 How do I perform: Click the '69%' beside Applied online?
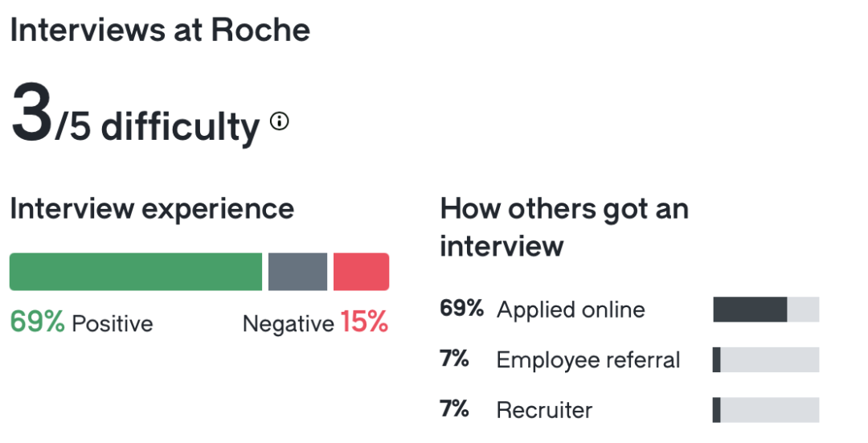(461, 309)
